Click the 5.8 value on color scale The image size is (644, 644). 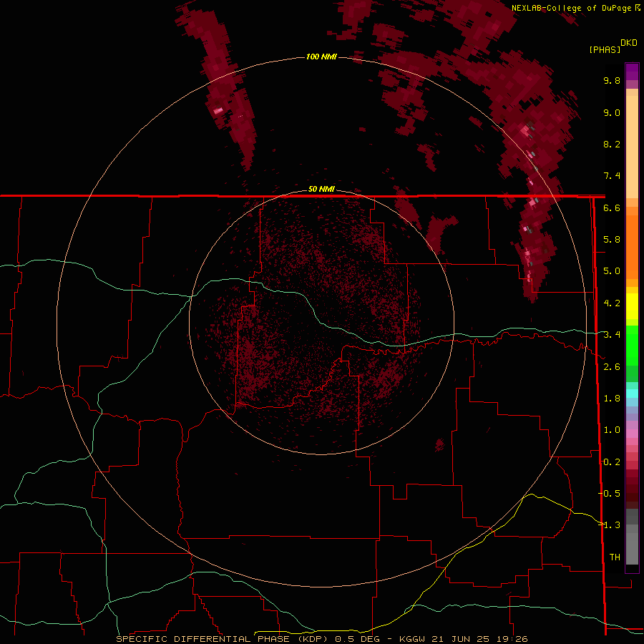tap(612, 239)
